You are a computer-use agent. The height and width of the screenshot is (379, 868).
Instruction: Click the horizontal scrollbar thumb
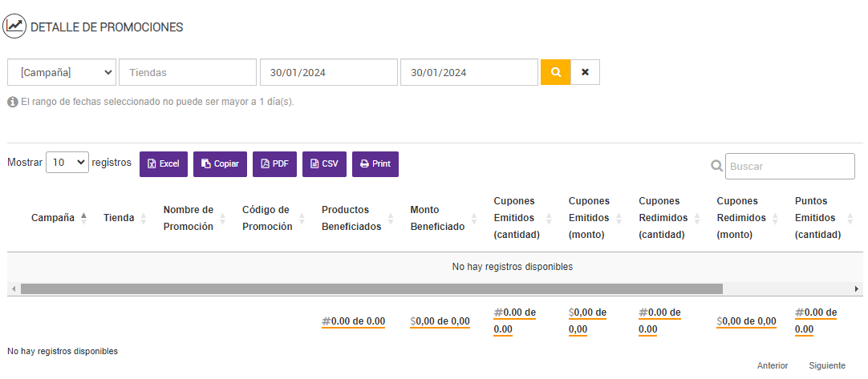pos(371,288)
